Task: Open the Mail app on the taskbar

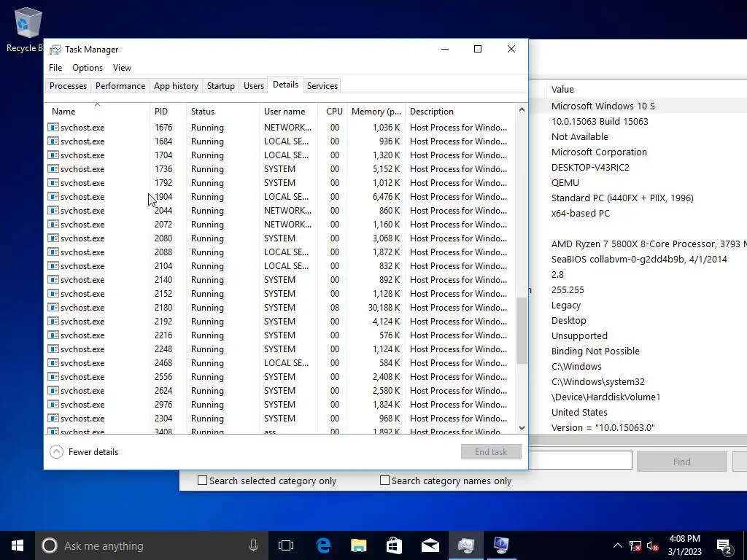Action: coord(430,545)
